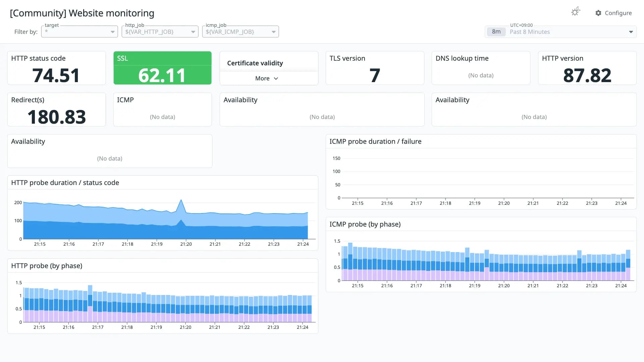This screenshot has width=644, height=362.
Task: Click the HTTP probe duration / status code title
Action: pyautogui.click(x=65, y=183)
